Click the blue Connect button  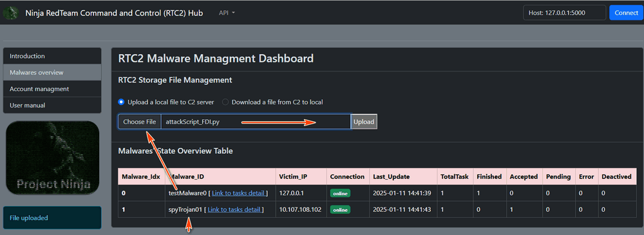coord(626,13)
